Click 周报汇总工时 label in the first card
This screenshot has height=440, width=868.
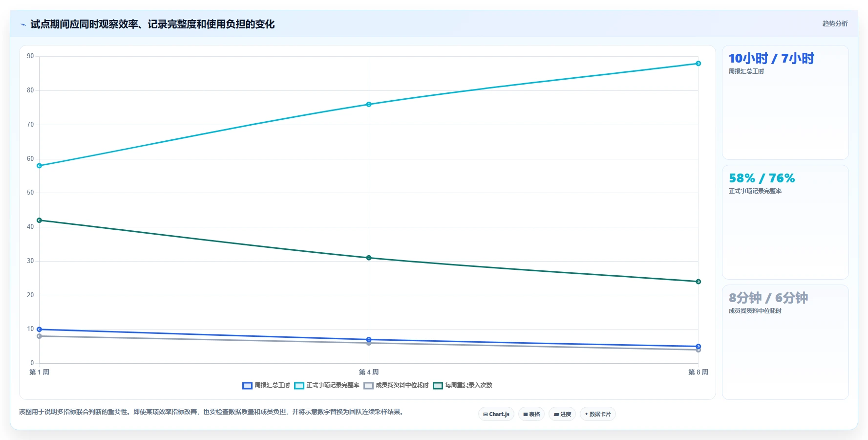746,71
